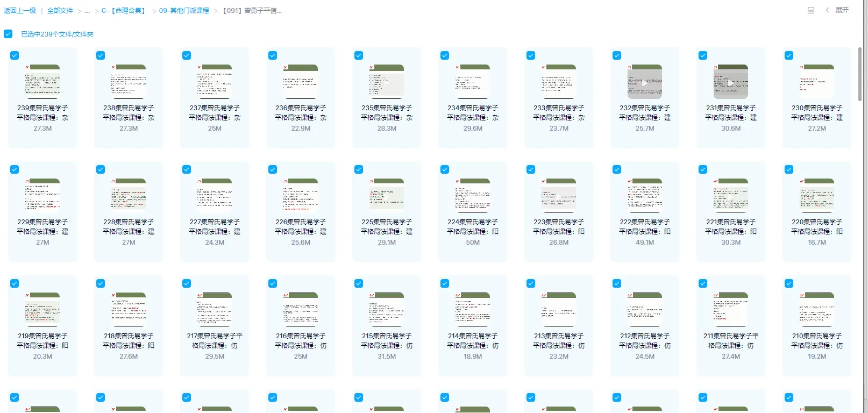The height and width of the screenshot is (413, 868).
Task: Click 返回上一级 to go up one level
Action: click(x=20, y=11)
